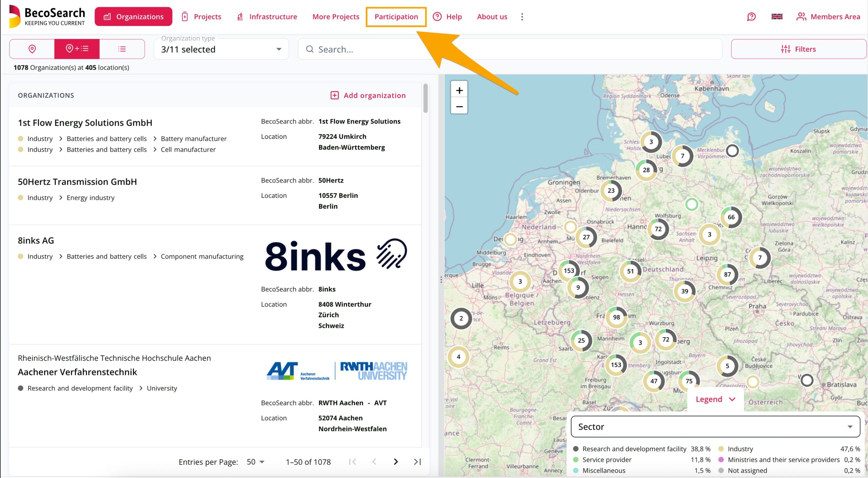This screenshot has width=868, height=478.
Task: Open the BecoSearch logo home link
Action: [x=47, y=16]
